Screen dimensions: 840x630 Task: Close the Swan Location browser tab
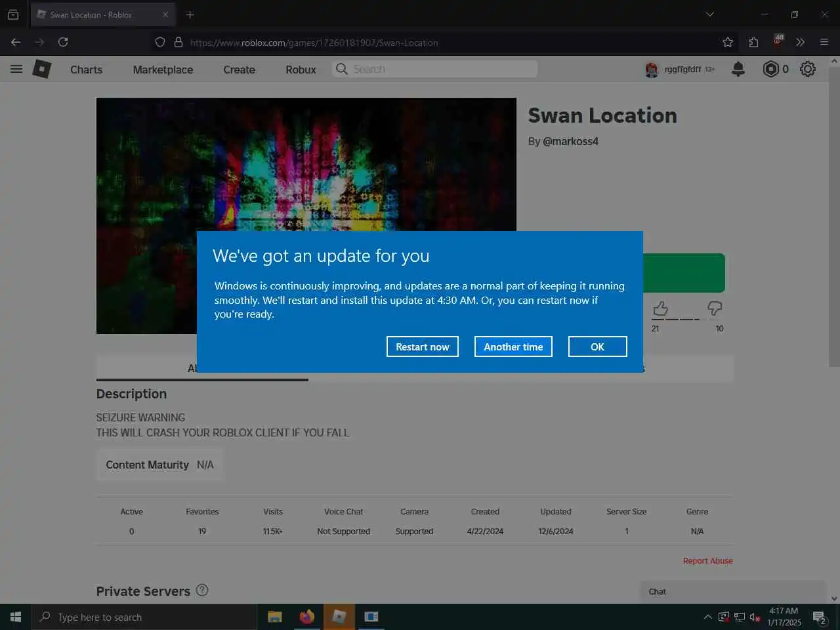(x=165, y=14)
